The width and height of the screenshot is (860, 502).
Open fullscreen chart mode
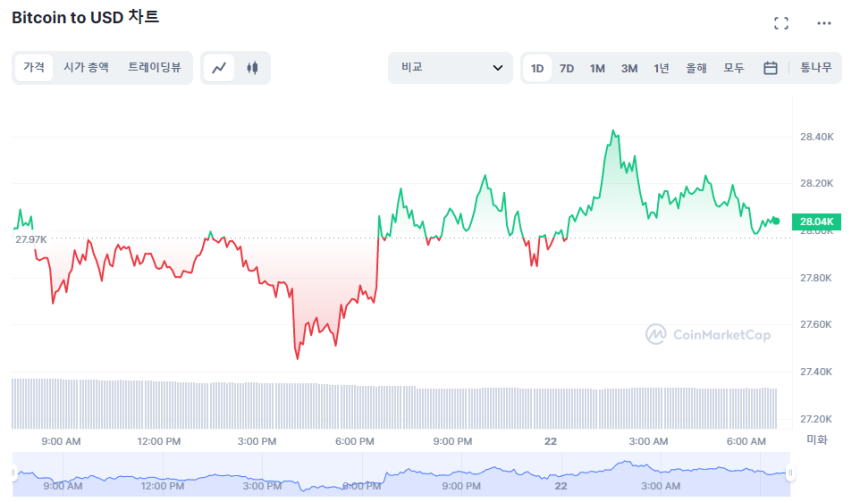782,23
